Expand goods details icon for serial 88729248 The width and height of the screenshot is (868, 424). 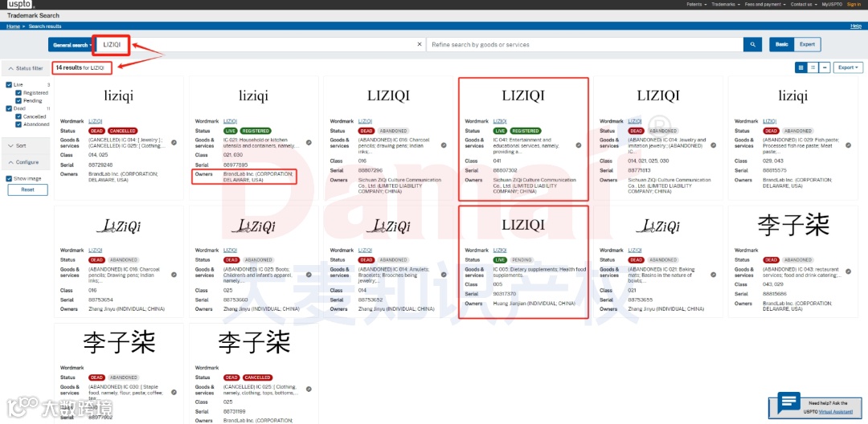174,143
